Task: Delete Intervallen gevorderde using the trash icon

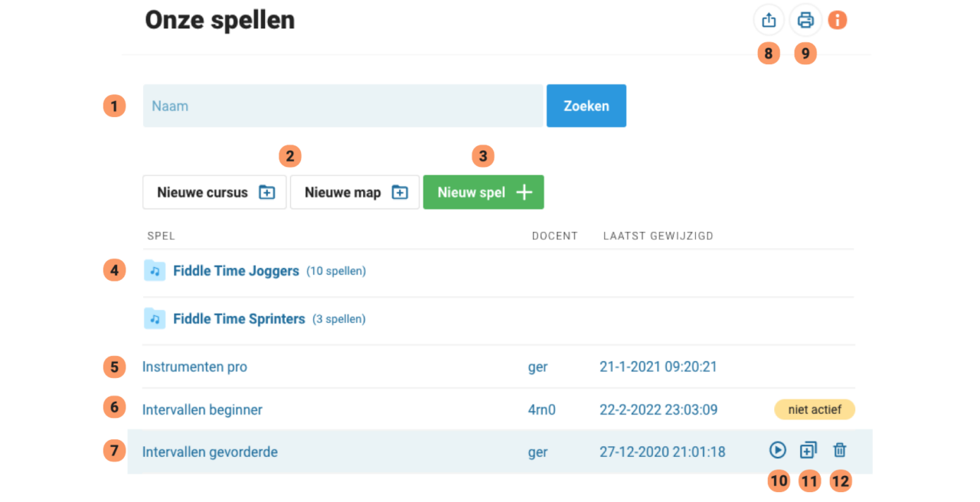Action: pyautogui.click(x=840, y=451)
